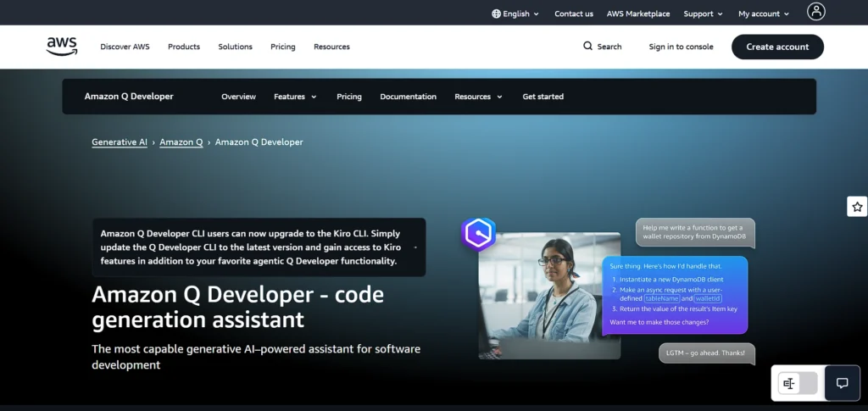Select Get started in subnav
Image resolution: width=868 pixels, height=411 pixels.
(x=543, y=97)
